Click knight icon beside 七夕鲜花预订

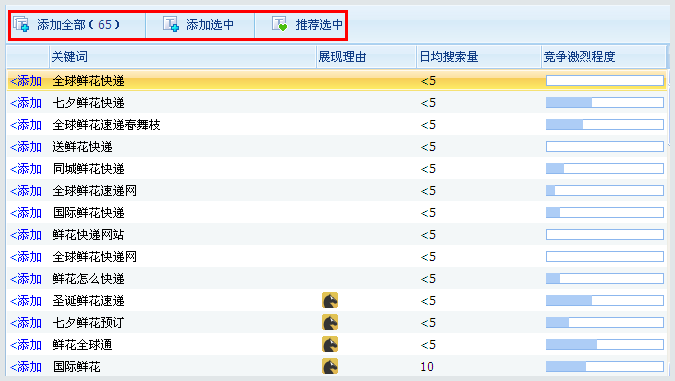[x=330, y=322]
